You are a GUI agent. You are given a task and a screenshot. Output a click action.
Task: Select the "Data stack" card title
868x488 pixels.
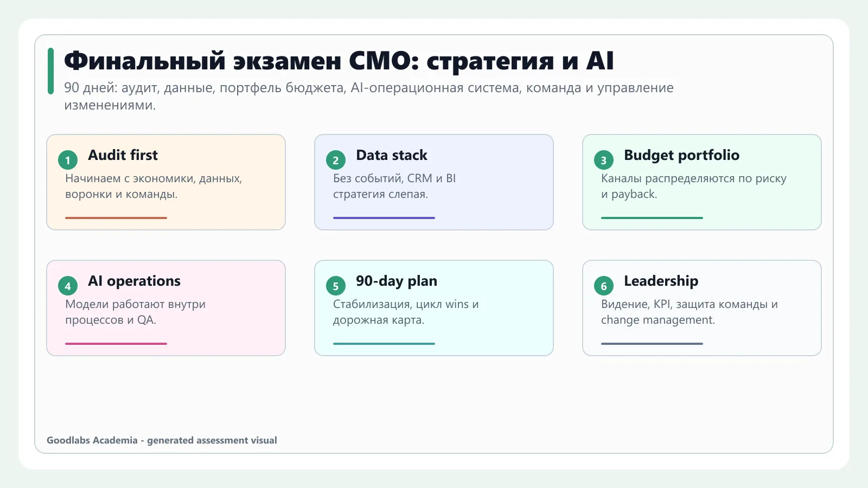[x=392, y=155]
